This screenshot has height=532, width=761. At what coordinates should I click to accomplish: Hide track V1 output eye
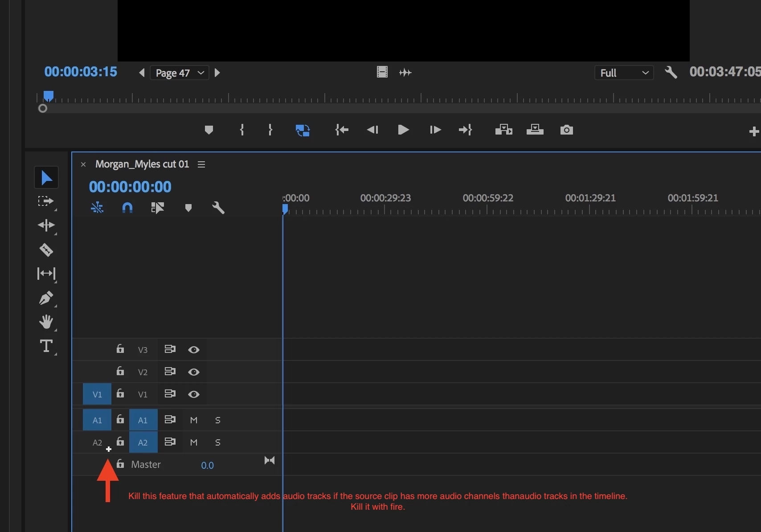click(194, 394)
